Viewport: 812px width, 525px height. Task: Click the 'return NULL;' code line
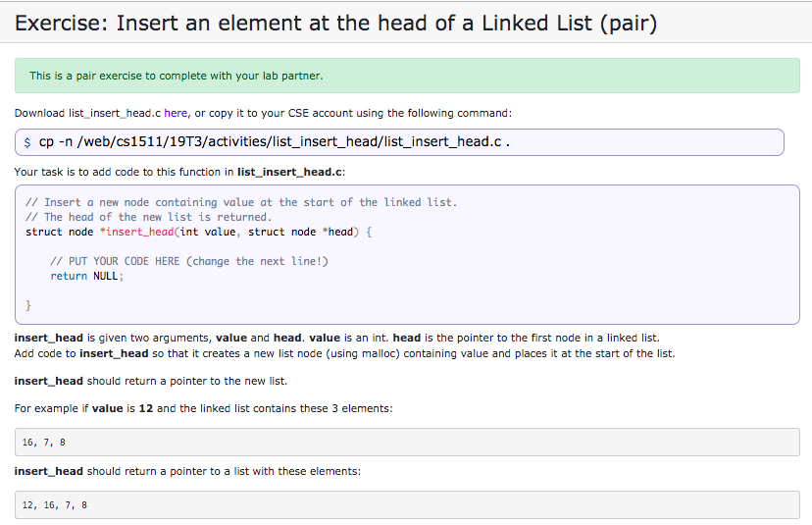[87, 276]
